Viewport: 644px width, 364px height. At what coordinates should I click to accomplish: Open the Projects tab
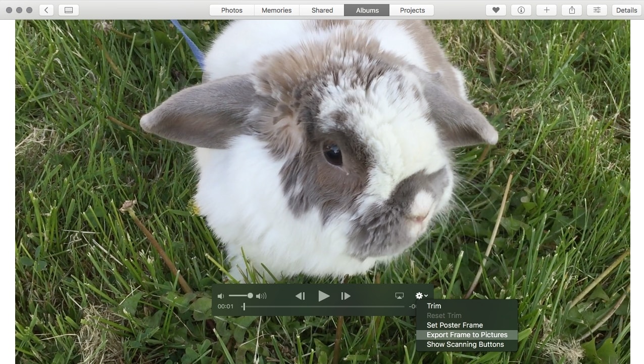[x=412, y=10]
